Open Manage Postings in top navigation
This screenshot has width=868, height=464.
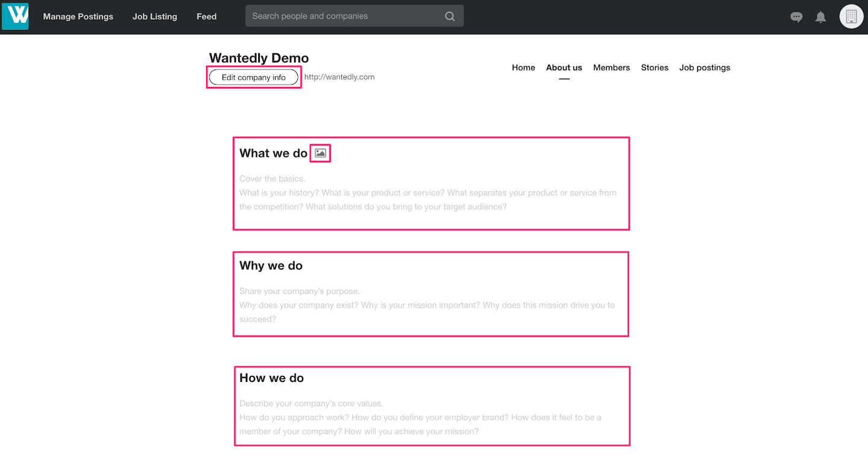[78, 16]
